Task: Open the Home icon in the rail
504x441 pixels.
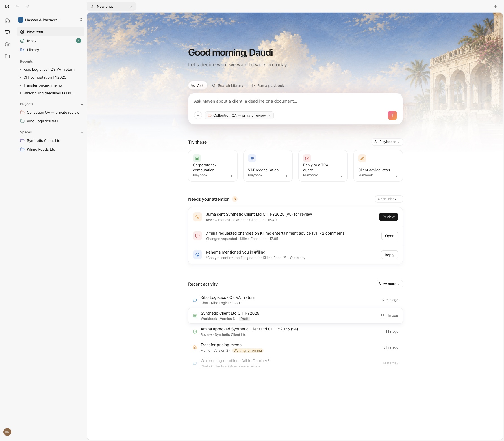Action: point(7,20)
